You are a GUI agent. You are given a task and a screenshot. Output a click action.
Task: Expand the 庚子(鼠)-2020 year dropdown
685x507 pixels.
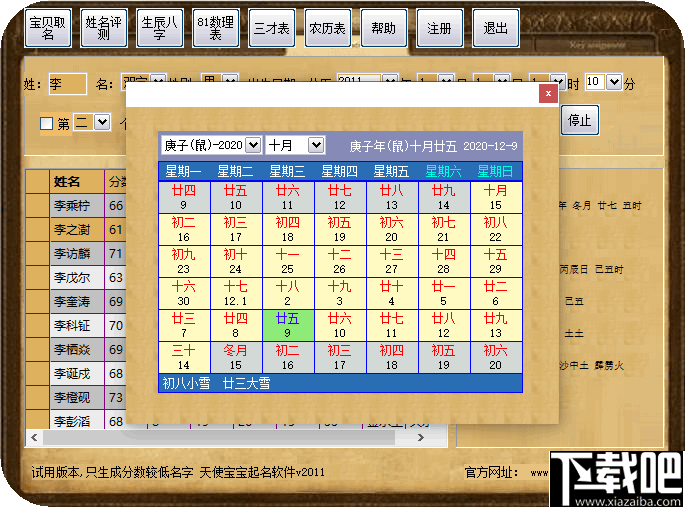(x=253, y=145)
